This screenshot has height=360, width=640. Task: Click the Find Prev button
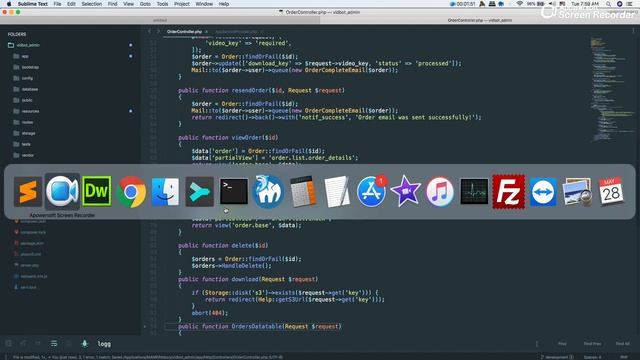592,344
